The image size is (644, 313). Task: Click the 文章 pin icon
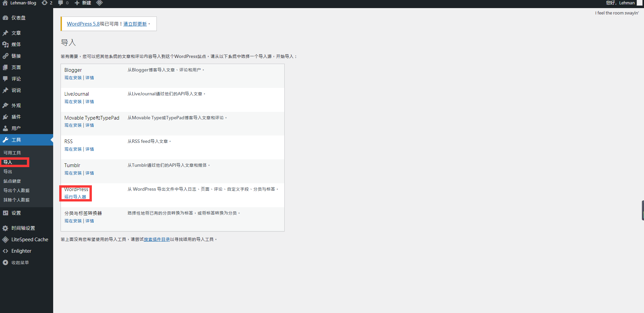(x=5, y=33)
